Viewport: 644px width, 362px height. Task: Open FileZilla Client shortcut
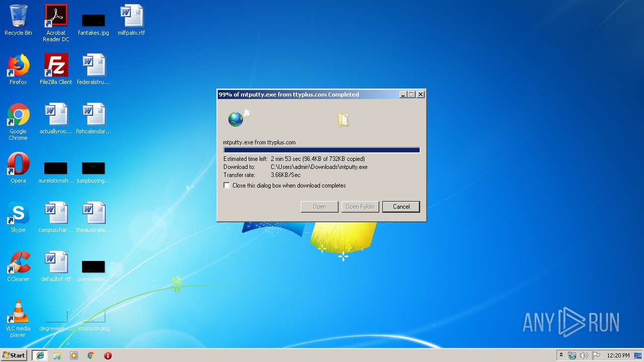tap(56, 69)
